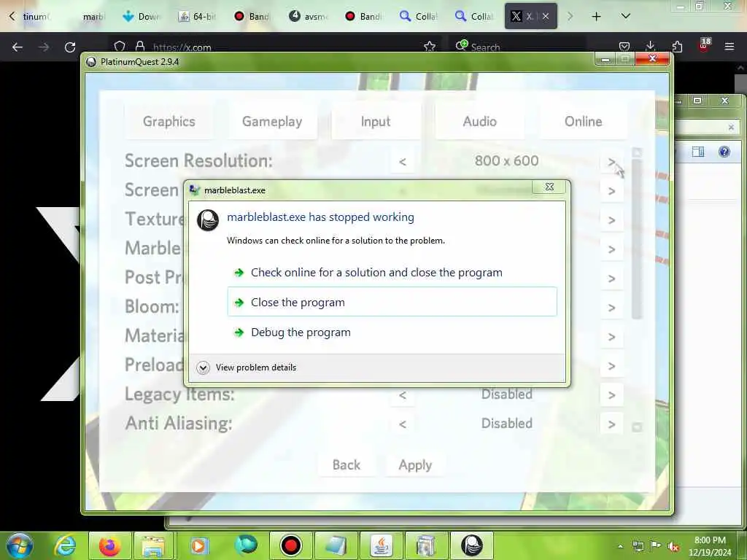The image size is (747, 560).
Task: Click right arrow on Post Processing row
Action: 612,278
